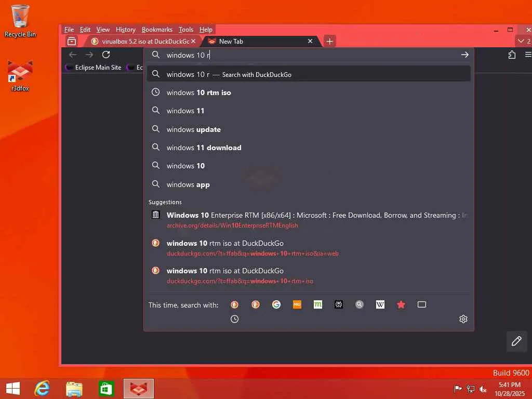This screenshot has width=532, height=399.
Task: Search with Wikipedia icon
Action: coord(380,304)
